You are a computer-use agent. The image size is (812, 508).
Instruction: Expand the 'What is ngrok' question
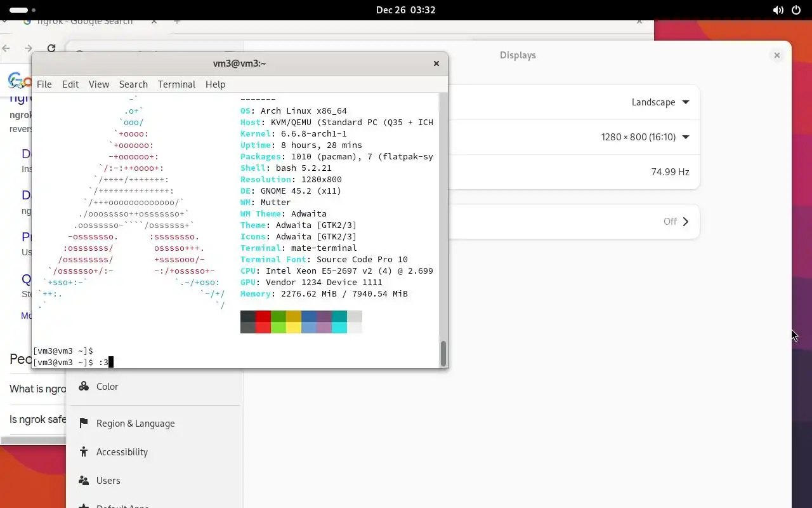(x=38, y=389)
